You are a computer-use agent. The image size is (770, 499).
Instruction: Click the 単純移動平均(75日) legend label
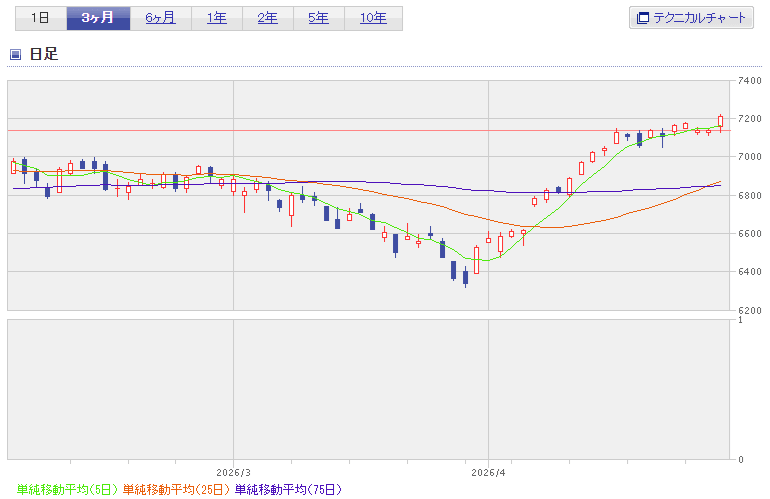pyautogui.click(x=288, y=489)
